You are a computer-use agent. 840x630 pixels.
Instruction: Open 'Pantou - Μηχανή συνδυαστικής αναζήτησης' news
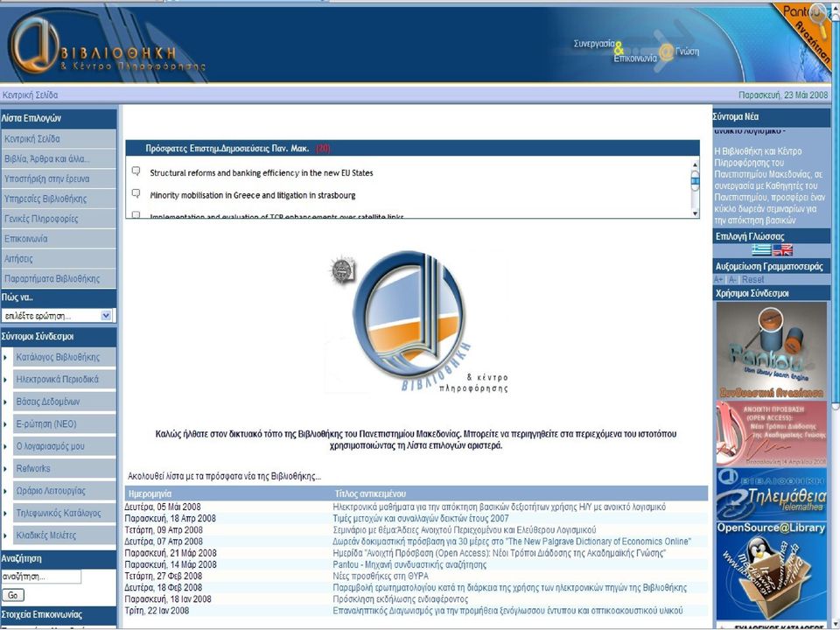pos(409,564)
